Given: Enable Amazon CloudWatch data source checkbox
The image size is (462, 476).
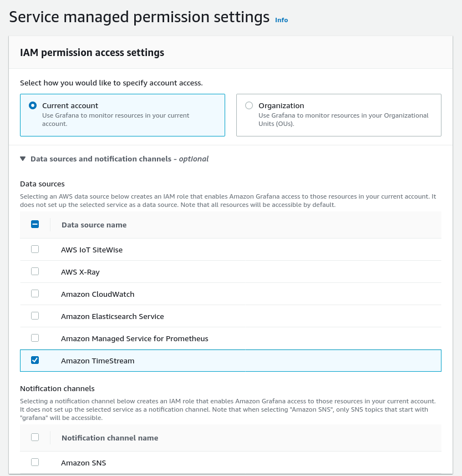Looking at the screenshot, I should point(35,294).
